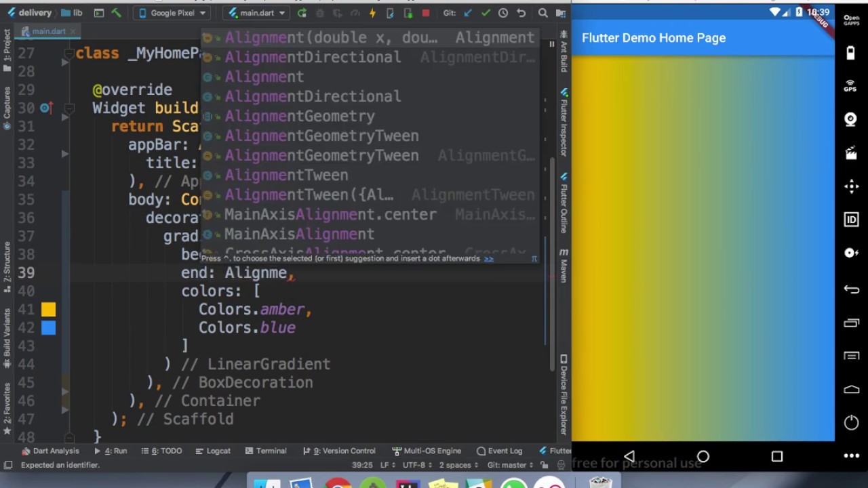Open Flutter Outline side panel
The image size is (868, 488).
564,202
